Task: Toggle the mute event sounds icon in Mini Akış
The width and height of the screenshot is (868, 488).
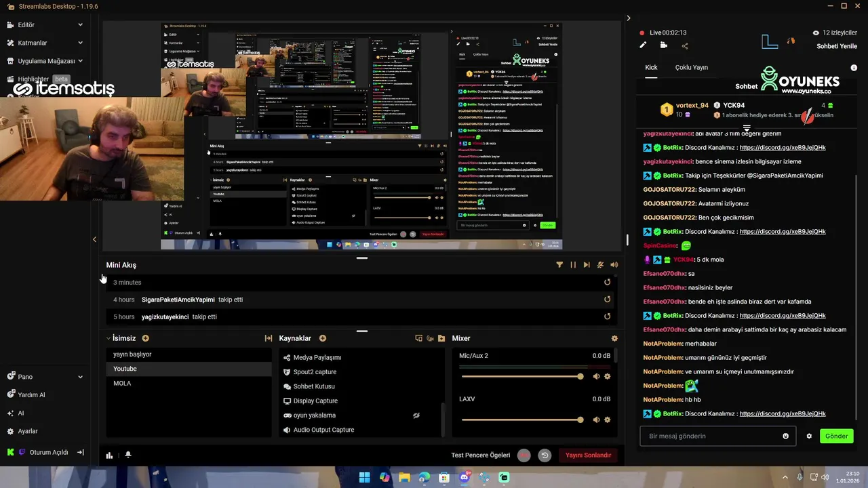Action: (600, 265)
